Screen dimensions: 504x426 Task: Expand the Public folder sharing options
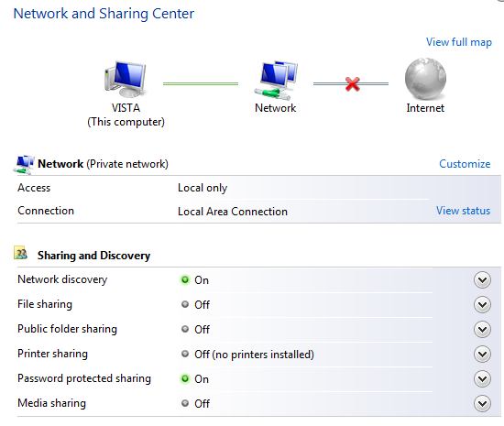482,329
